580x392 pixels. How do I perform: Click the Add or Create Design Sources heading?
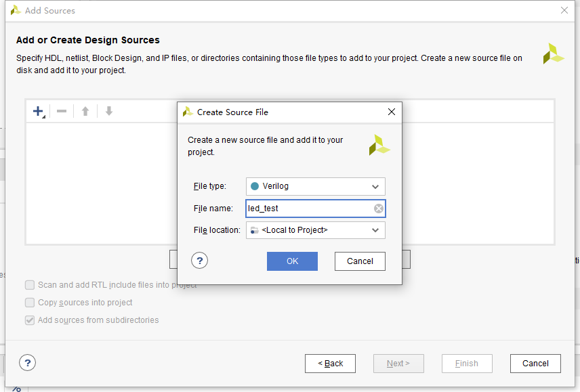click(88, 40)
